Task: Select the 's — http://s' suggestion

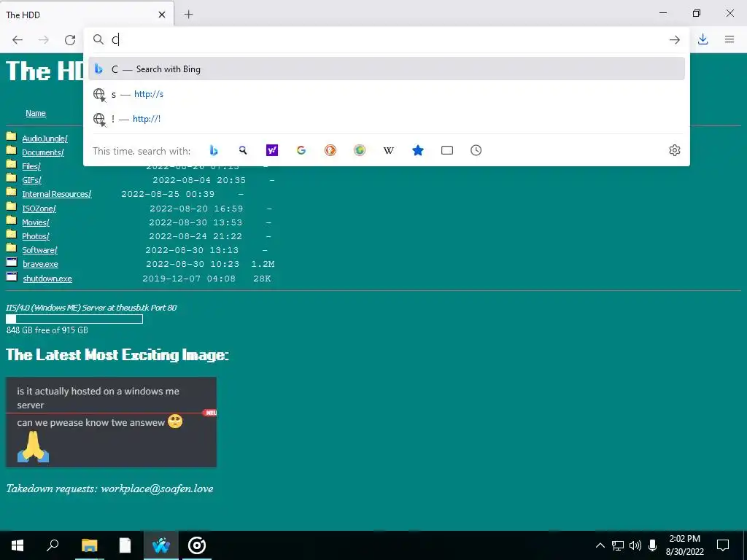Action: [x=387, y=94]
